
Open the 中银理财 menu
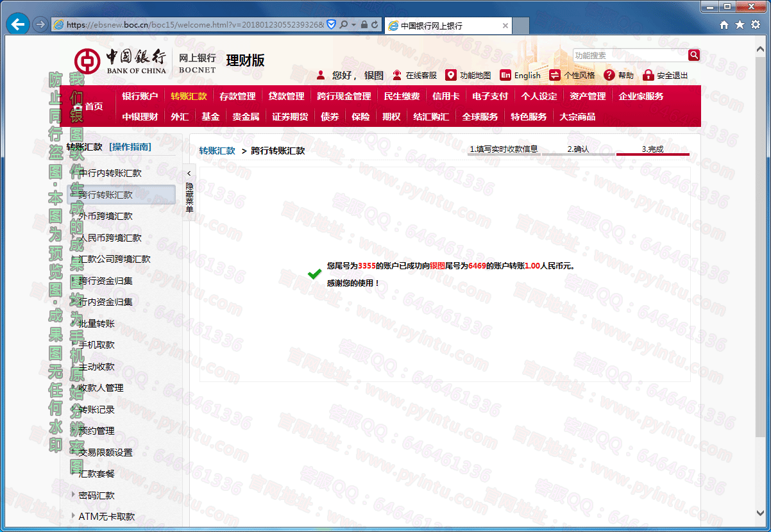(140, 117)
